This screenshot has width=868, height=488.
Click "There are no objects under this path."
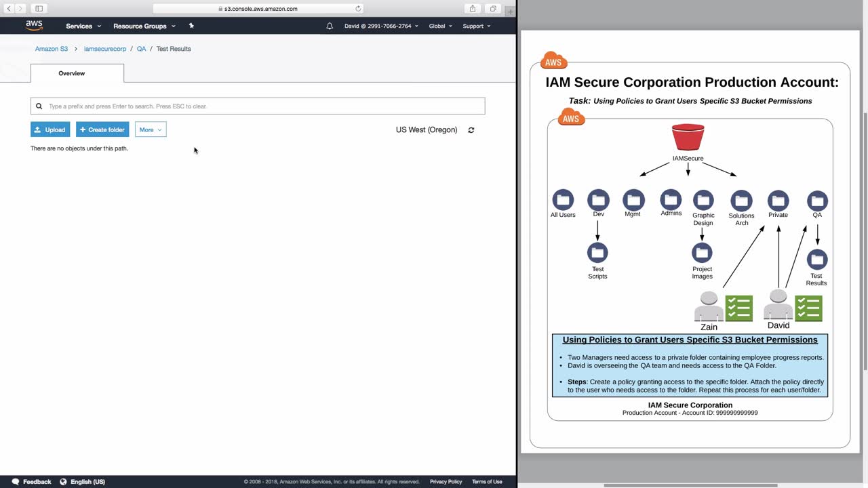[x=79, y=148]
